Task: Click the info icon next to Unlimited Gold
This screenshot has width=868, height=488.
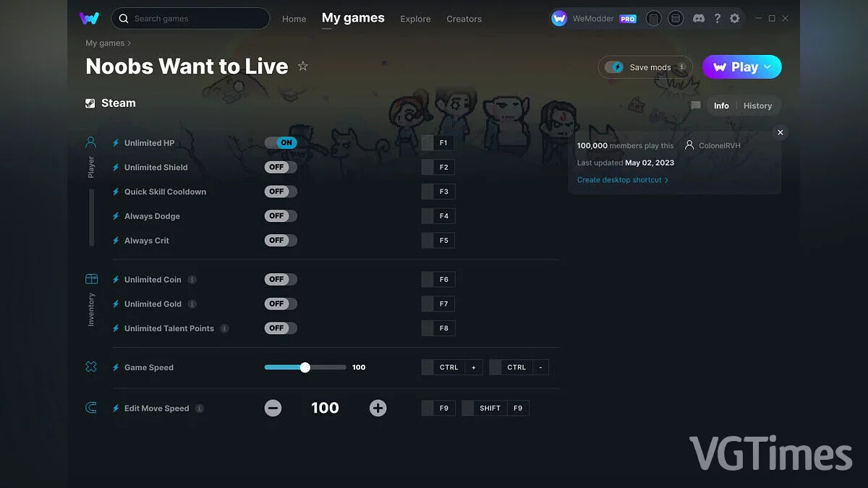Action: 192,304
